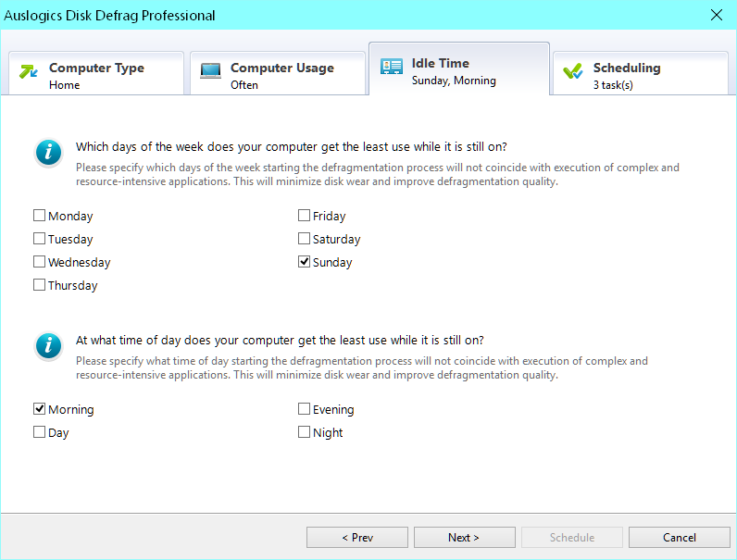The image size is (737, 560).
Task: Click the Next button
Action: (465, 538)
